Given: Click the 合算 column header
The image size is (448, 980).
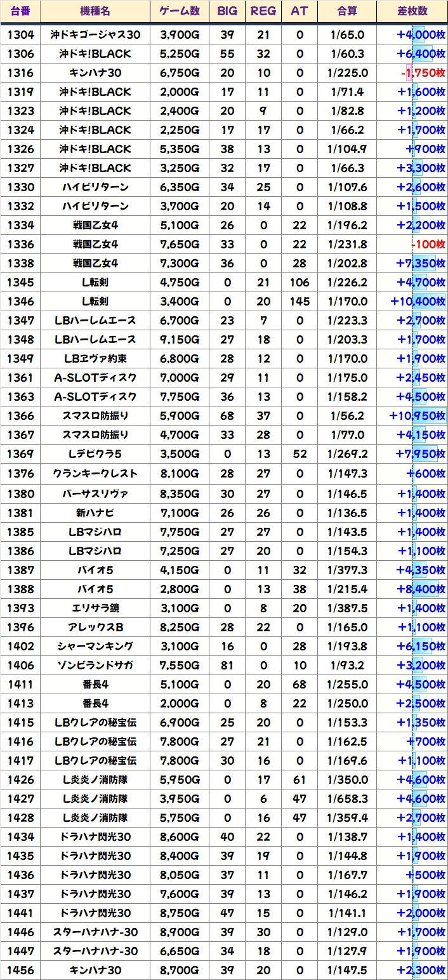Looking at the screenshot, I should tap(347, 11).
